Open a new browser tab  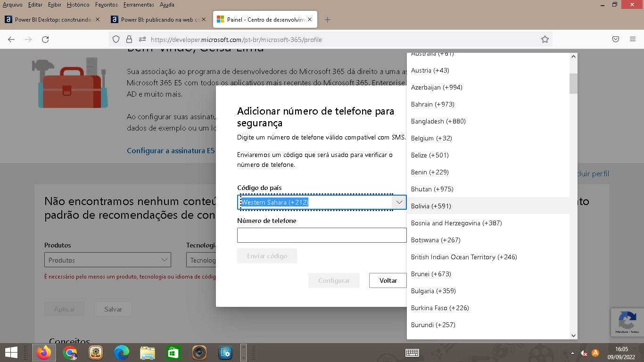(328, 20)
